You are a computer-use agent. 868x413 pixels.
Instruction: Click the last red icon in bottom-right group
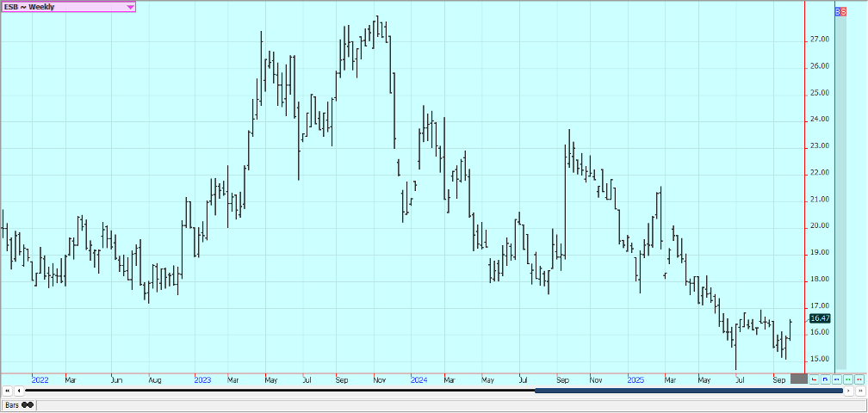coord(859,379)
